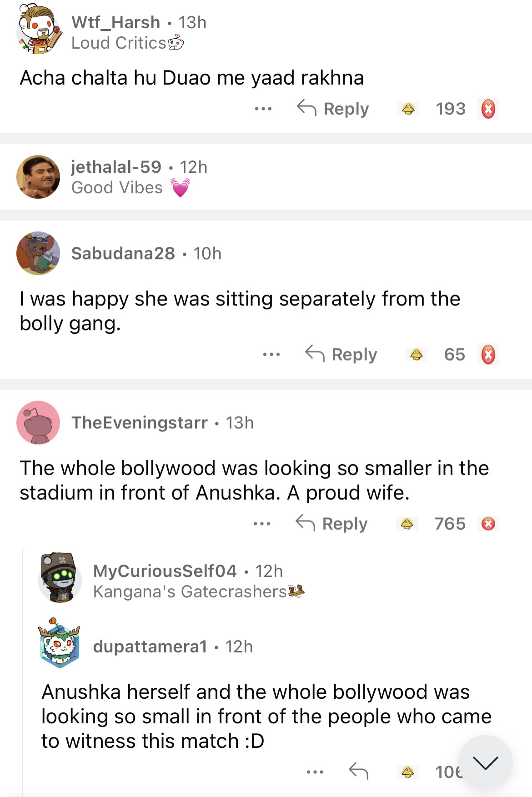Viewport: 532px width, 797px height.
Task: Upvote Sabudana28's comment
Action: [417, 355]
